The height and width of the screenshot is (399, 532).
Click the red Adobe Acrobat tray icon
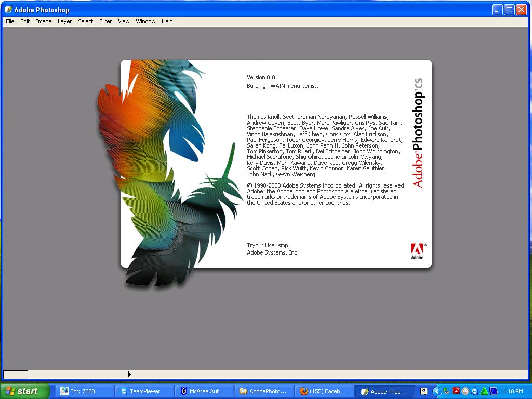456,391
